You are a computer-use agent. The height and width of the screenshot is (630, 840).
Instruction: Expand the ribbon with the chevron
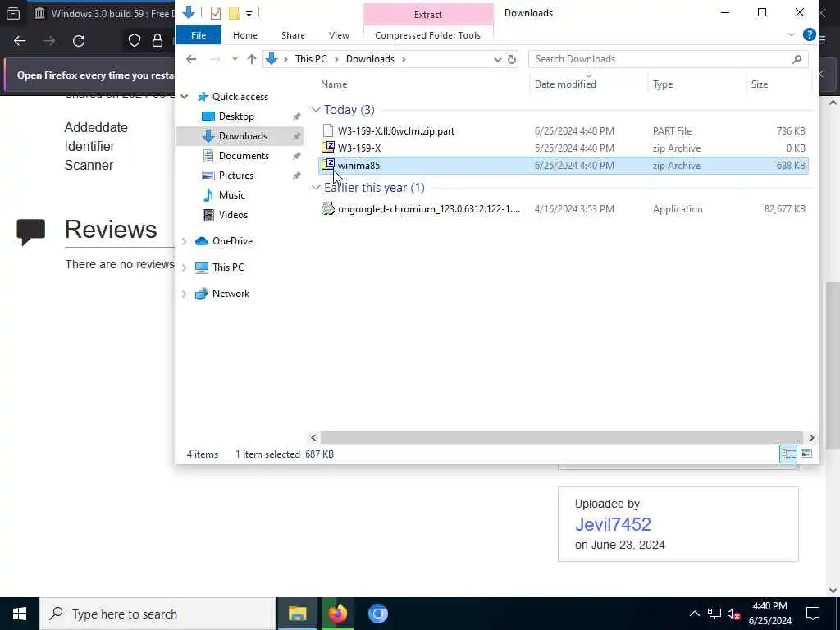pyautogui.click(x=792, y=34)
